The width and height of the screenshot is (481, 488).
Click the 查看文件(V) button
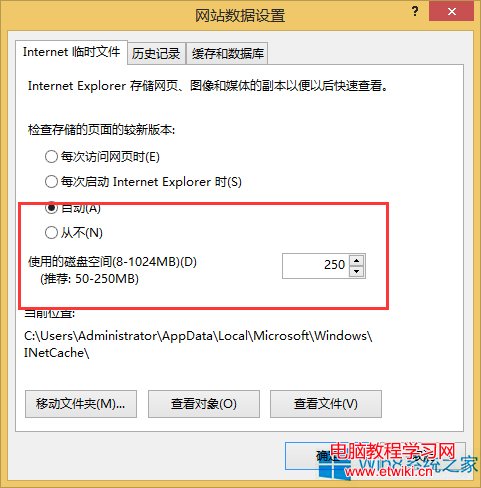click(x=326, y=404)
